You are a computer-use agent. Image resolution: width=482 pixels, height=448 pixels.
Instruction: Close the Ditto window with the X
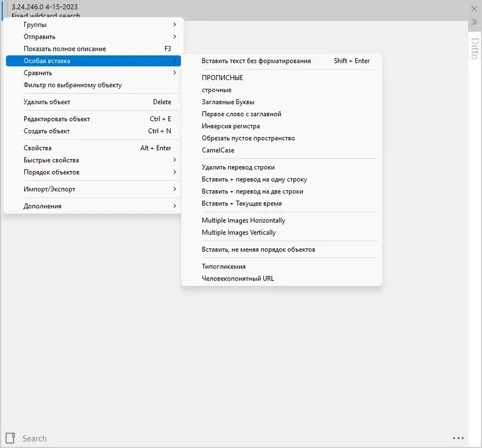(x=474, y=8)
